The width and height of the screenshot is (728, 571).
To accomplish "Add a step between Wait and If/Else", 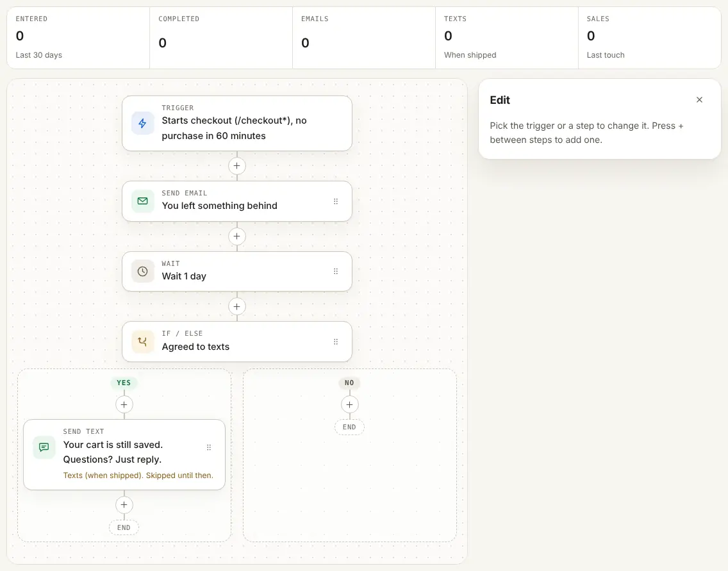I will pyautogui.click(x=236, y=306).
